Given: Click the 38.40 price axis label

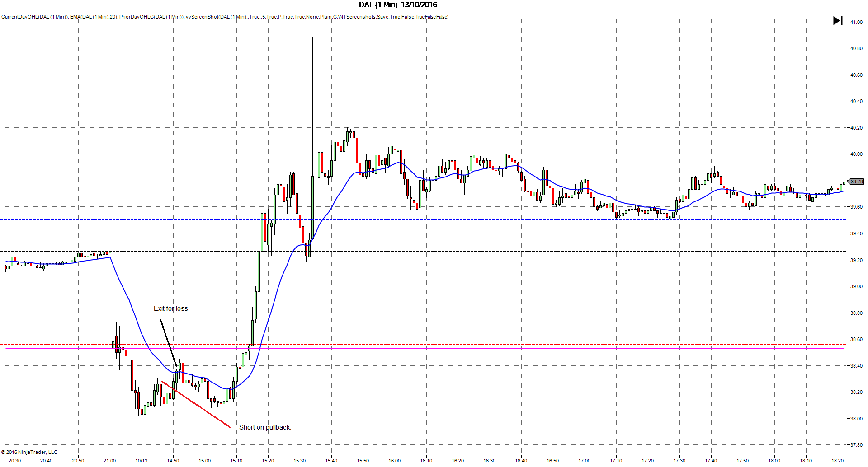Looking at the screenshot, I should (856, 366).
